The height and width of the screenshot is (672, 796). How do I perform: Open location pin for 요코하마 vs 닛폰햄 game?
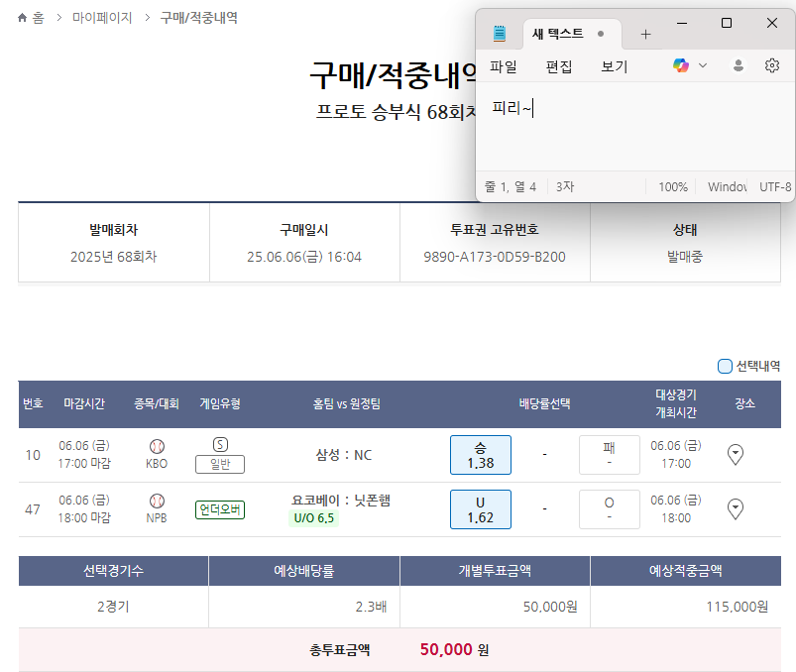click(736, 508)
